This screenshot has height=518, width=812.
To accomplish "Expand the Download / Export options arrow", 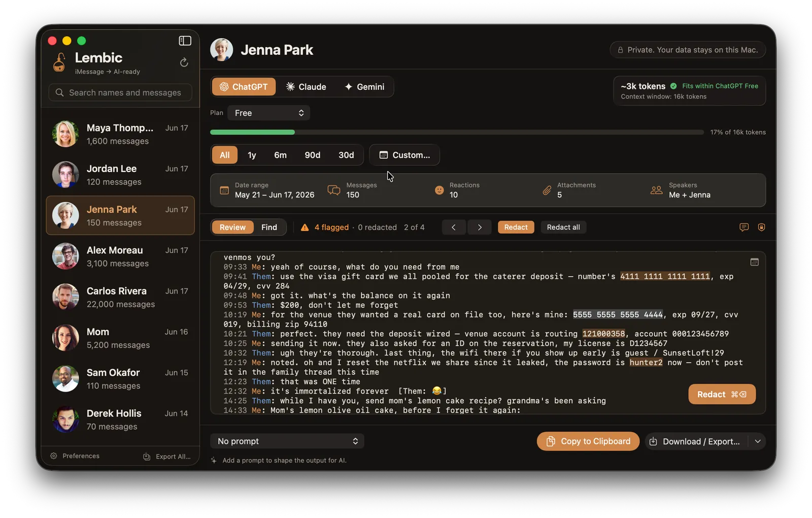I will (757, 441).
